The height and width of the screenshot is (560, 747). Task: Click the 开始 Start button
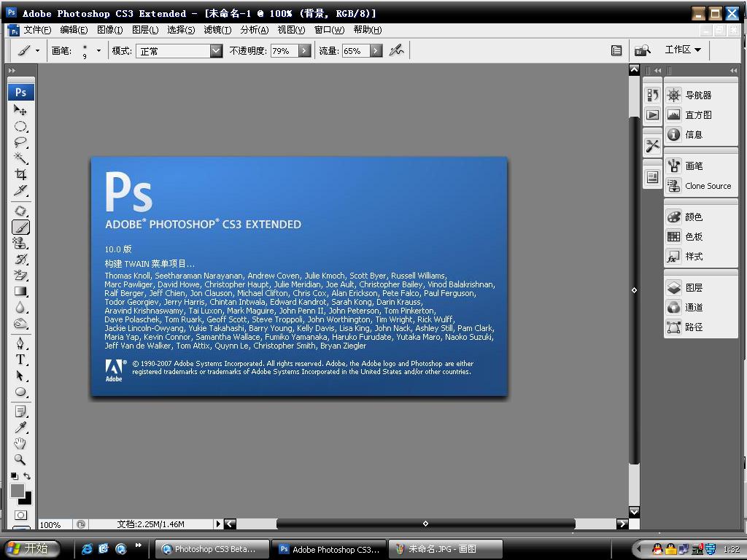28,548
